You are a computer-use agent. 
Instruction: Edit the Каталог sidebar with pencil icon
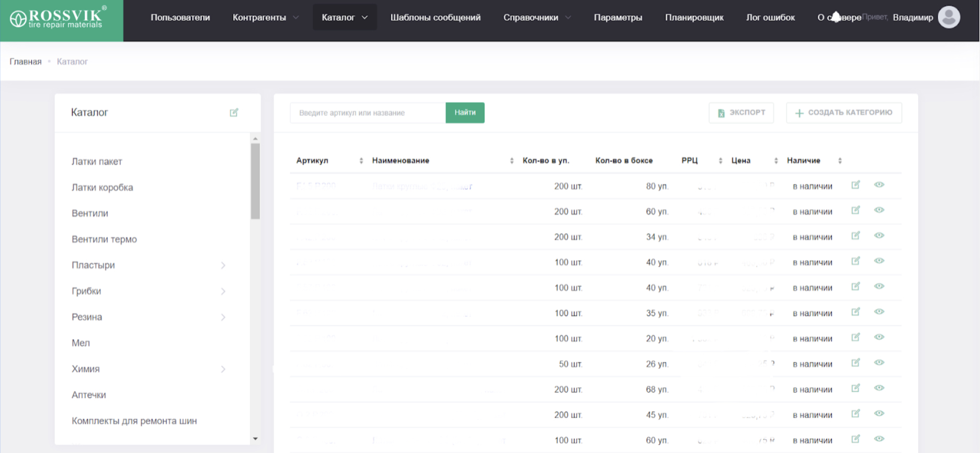point(234,112)
